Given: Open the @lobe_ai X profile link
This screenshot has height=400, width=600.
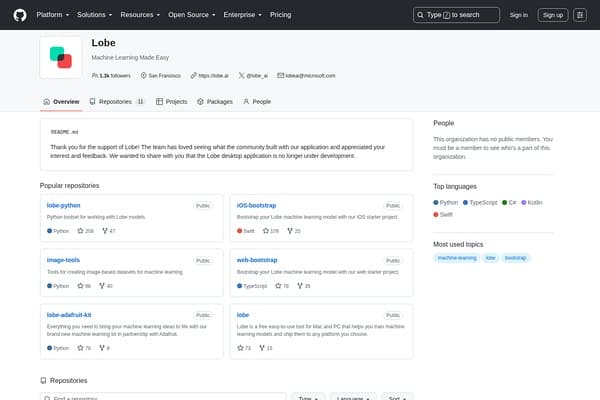Looking at the screenshot, I should [253, 76].
